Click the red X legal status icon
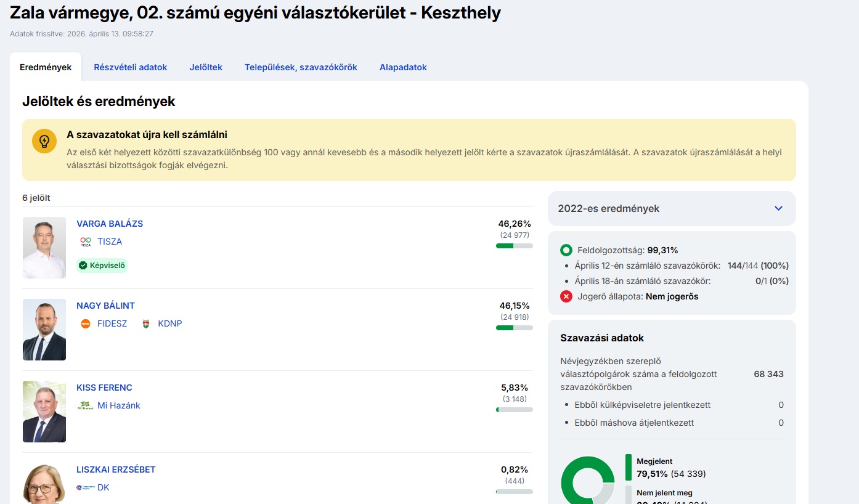 click(566, 296)
